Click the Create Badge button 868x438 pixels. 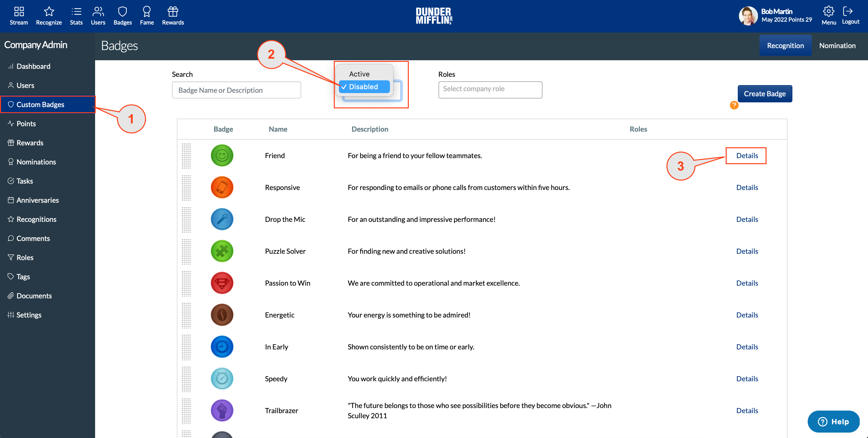(765, 94)
